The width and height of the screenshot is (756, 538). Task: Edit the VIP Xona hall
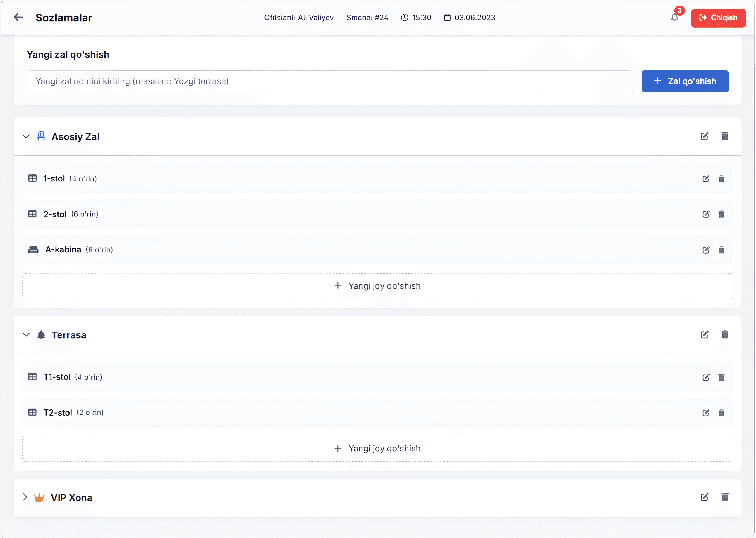704,497
